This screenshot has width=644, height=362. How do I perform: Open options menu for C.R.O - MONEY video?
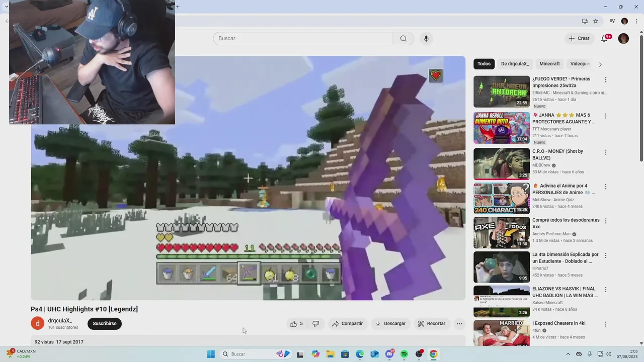tap(606, 152)
